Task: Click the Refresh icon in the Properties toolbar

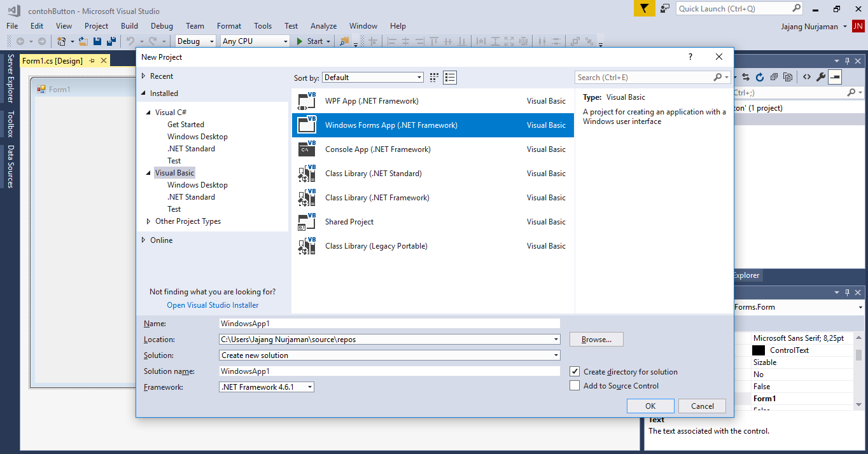Action: (x=759, y=77)
